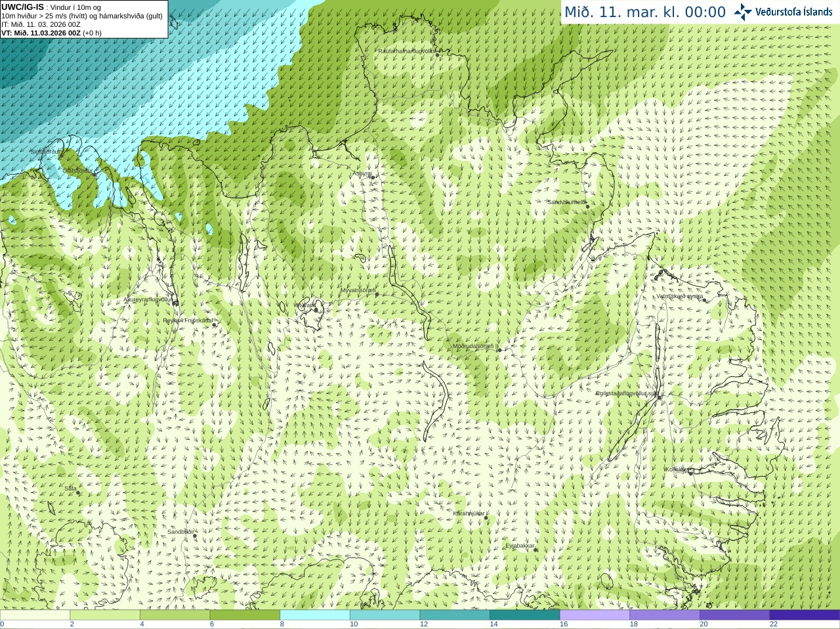Click the Eyjabakkar station marker

[536, 550]
